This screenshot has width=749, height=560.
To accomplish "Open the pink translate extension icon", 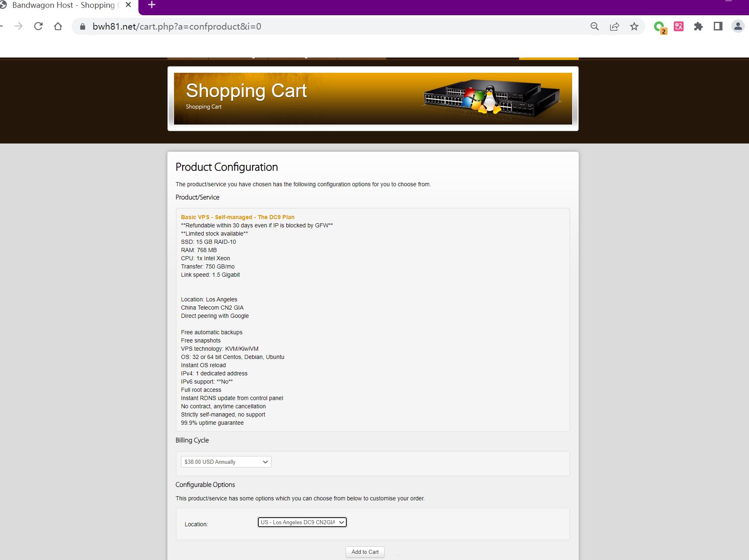I will (679, 26).
